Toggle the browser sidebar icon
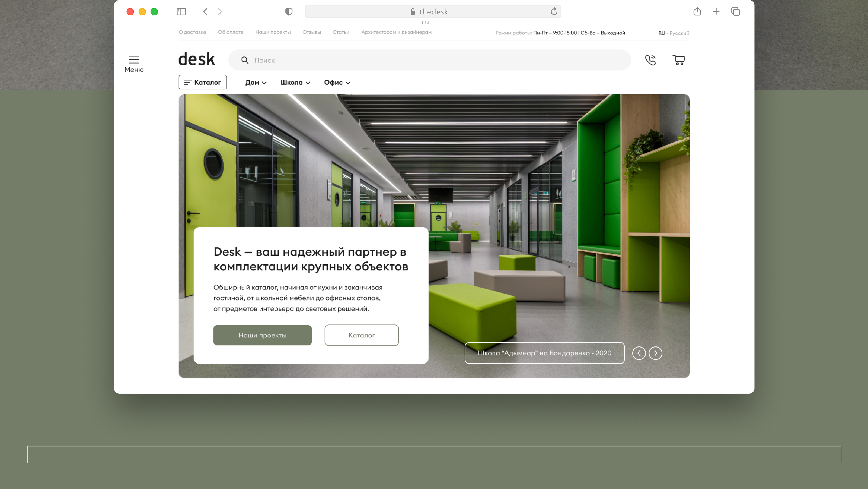 tap(181, 12)
